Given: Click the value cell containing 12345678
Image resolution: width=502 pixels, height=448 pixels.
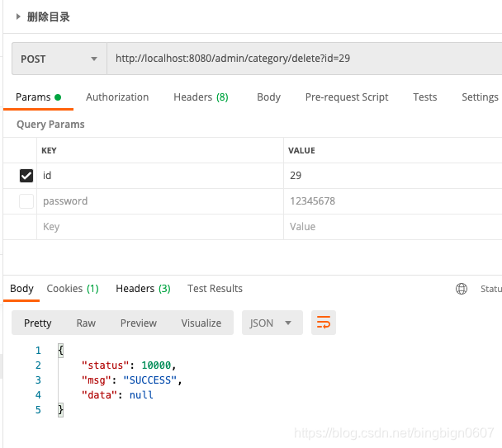Looking at the screenshot, I should coord(393,201).
